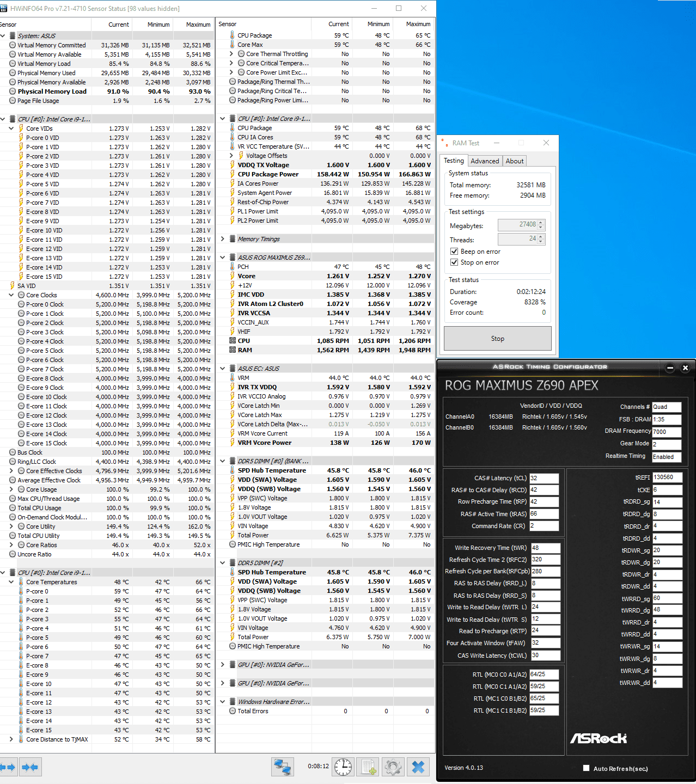This screenshot has width=696, height=784.
Task: Click the circle icon beside Total Errors
Action: pyautogui.click(x=233, y=711)
